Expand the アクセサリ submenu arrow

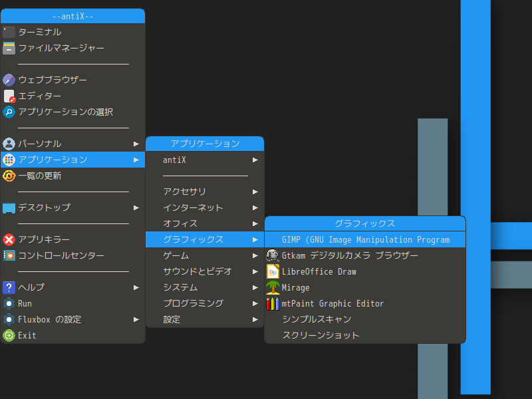pos(255,192)
